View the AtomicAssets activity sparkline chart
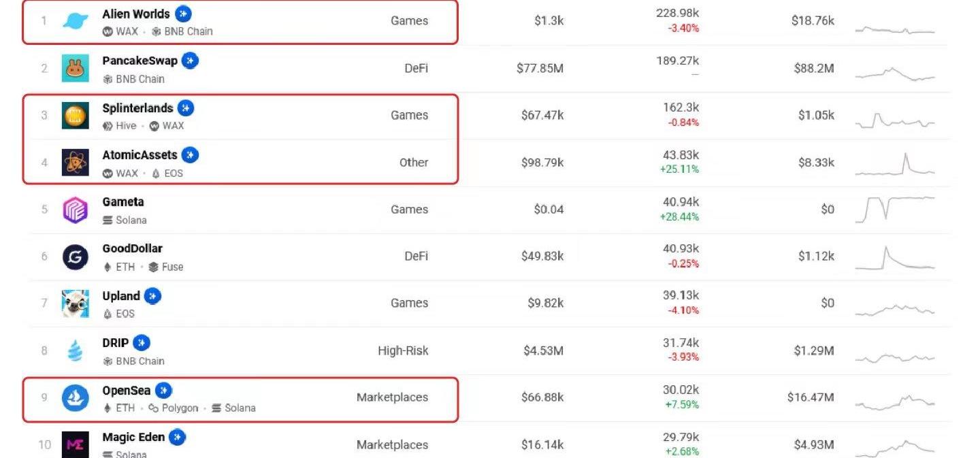This screenshot has height=458, width=980. tap(895, 163)
